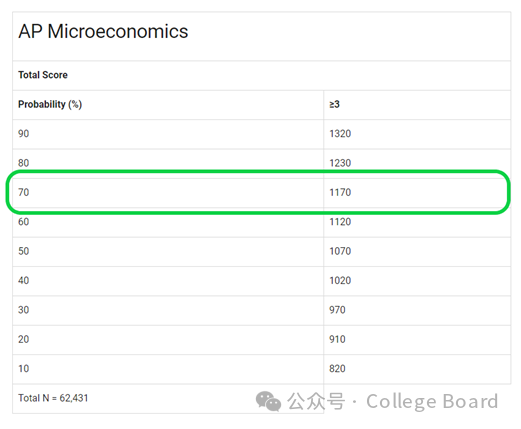Click the College Board watermark text
Screen dimensions: 521x429
432,401
